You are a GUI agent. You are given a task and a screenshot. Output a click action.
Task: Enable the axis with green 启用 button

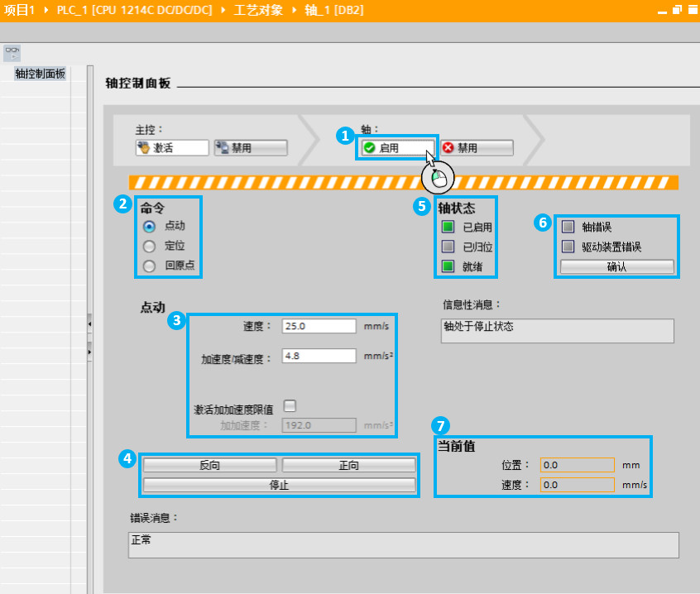coord(398,148)
